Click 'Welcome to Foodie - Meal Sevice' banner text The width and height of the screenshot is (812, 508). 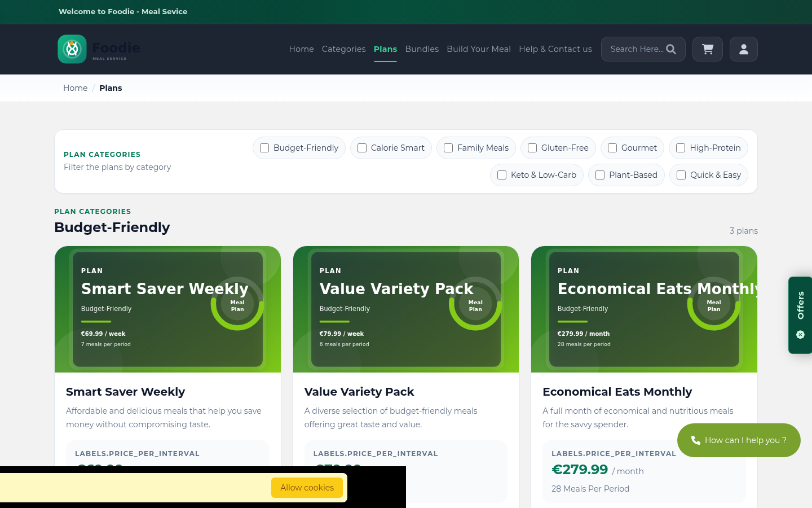123,11
